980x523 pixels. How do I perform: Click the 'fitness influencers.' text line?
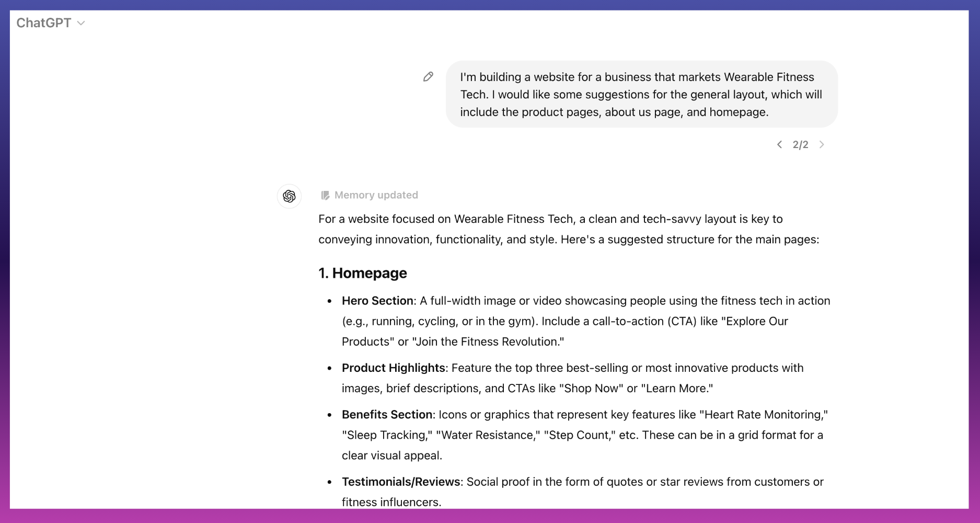[391, 502]
